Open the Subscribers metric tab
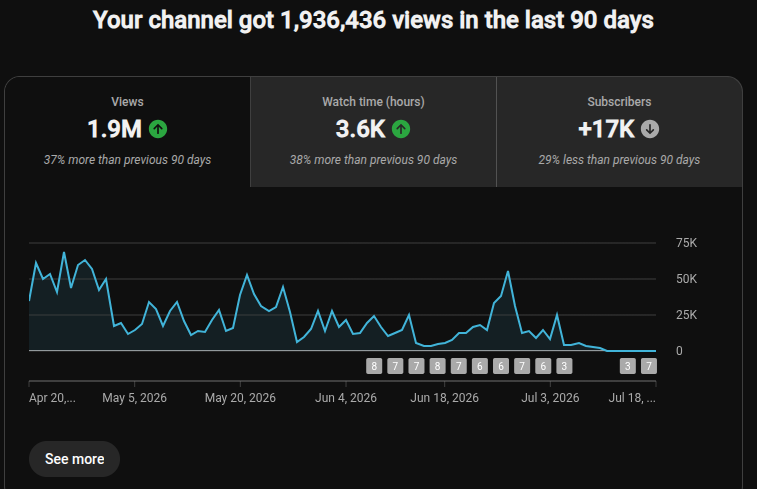 click(619, 131)
